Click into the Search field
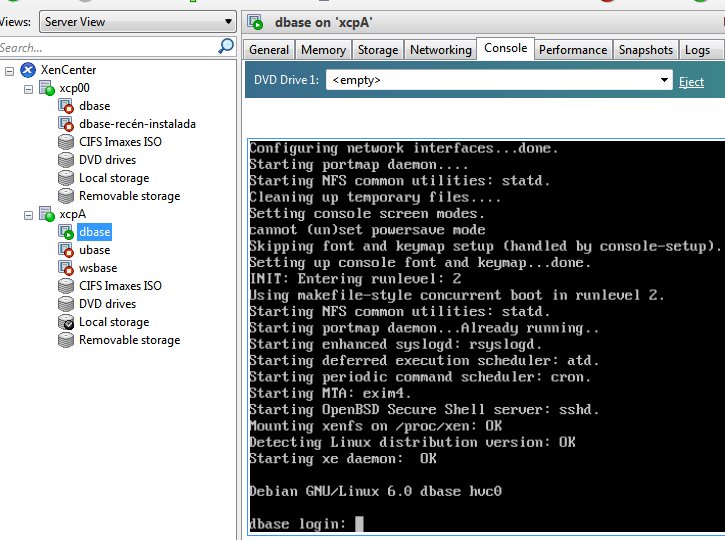 pyautogui.click(x=109, y=47)
